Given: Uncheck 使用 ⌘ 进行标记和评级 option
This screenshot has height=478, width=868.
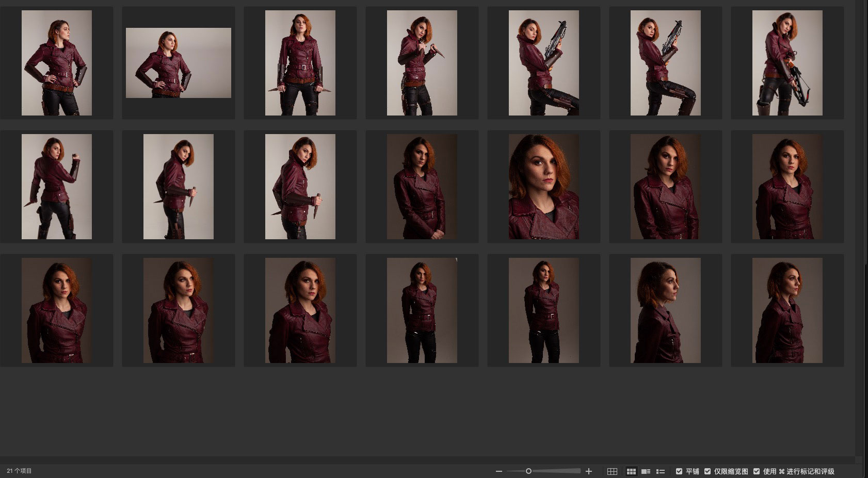Looking at the screenshot, I should [x=757, y=471].
